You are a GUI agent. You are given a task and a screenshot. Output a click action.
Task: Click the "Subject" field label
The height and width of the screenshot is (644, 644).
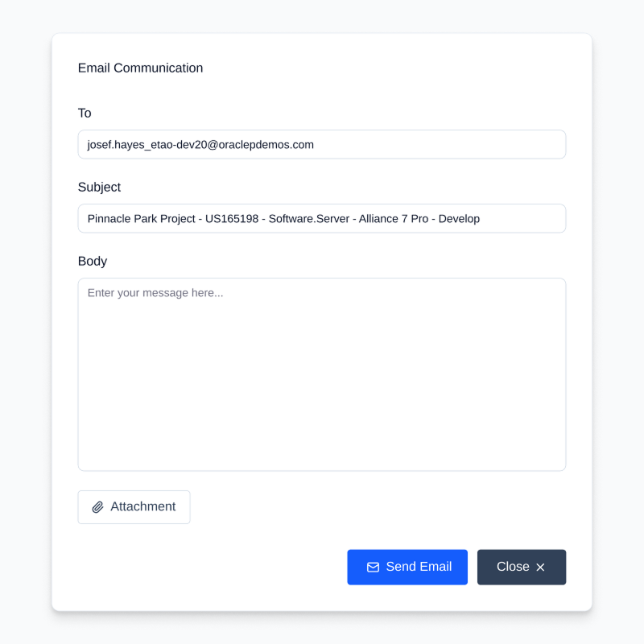99,188
